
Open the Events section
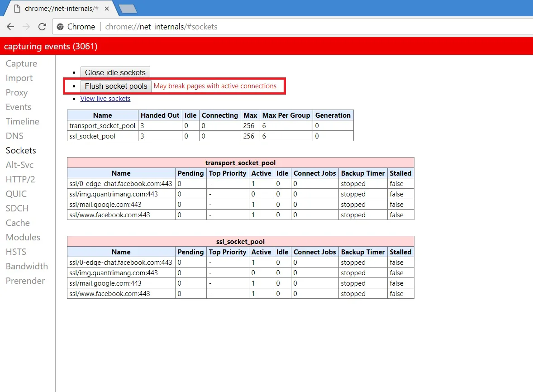pos(19,107)
